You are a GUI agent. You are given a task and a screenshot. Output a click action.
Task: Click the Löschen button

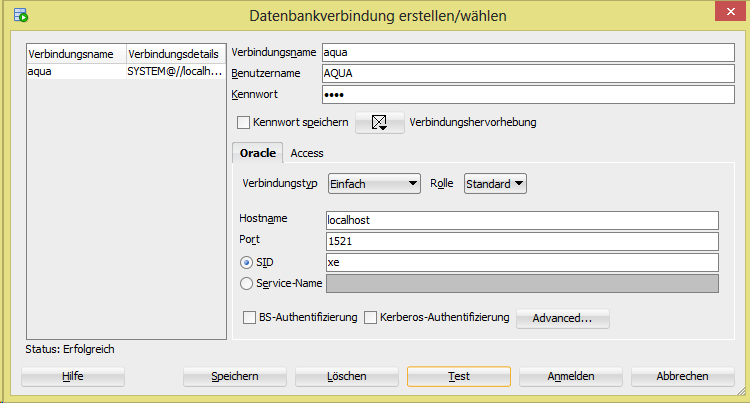[347, 377]
